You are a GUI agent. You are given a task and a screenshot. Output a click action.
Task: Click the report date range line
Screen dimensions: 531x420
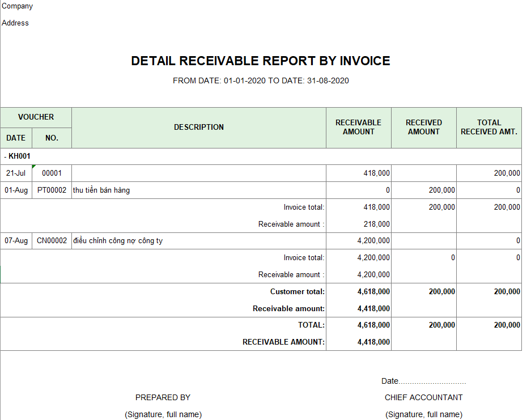(x=261, y=80)
